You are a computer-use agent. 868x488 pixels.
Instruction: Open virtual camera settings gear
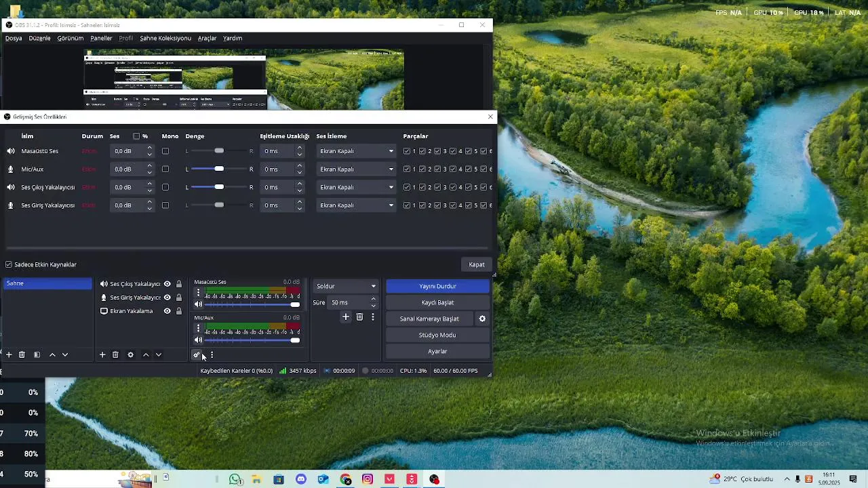coord(482,319)
